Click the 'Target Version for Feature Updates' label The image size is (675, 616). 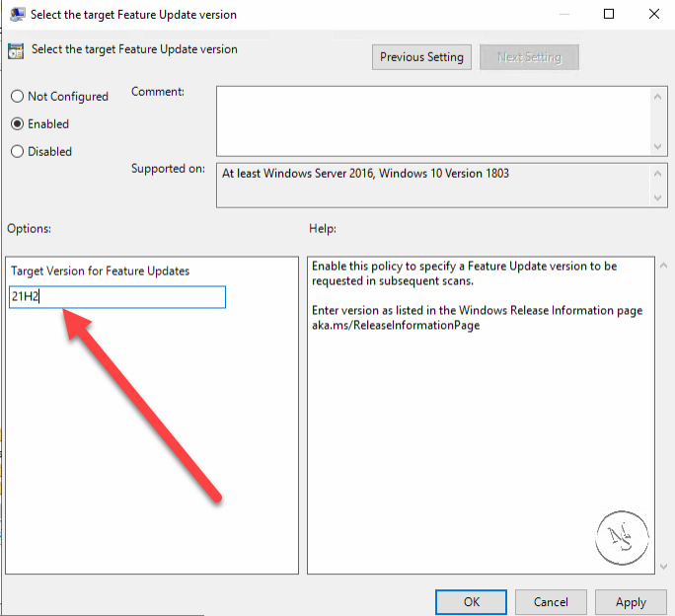click(100, 270)
